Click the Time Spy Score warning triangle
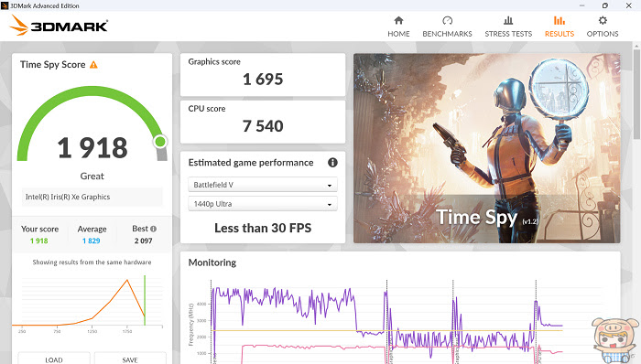The image size is (641, 364). point(93,64)
